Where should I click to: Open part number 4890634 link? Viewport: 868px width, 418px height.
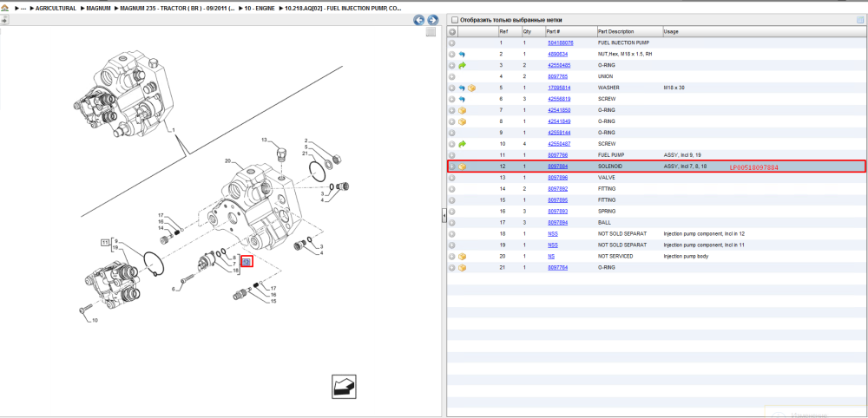[557, 54]
